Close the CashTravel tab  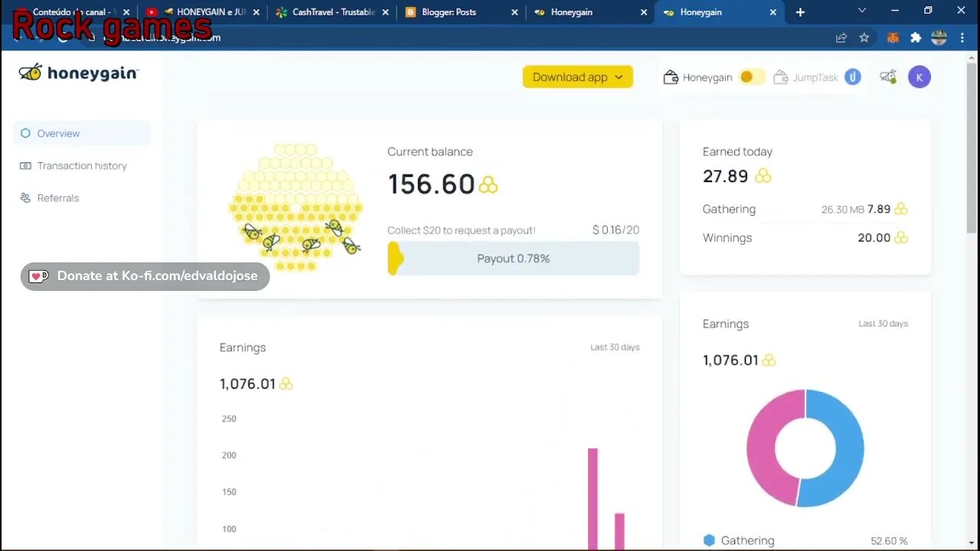[386, 12]
